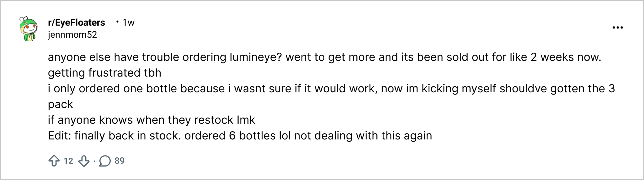Upvote the post by jennmom52

point(54,161)
